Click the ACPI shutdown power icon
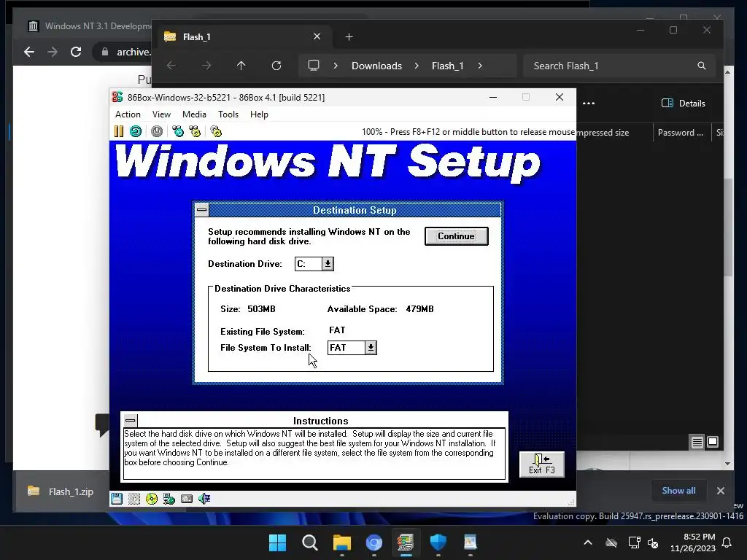The image size is (747, 560). (x=157, y=131)
